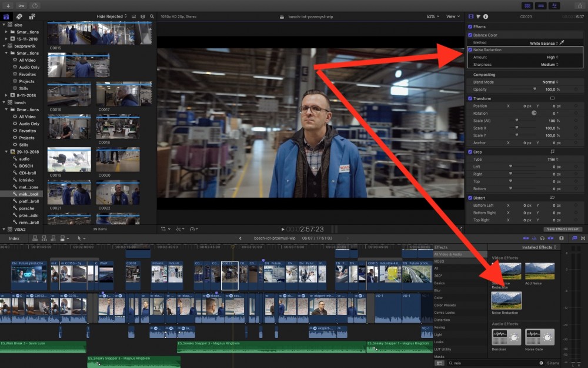Open the Select tool arrow menu
The width and height of the screenshot is (588, 368).
point(81,238)
